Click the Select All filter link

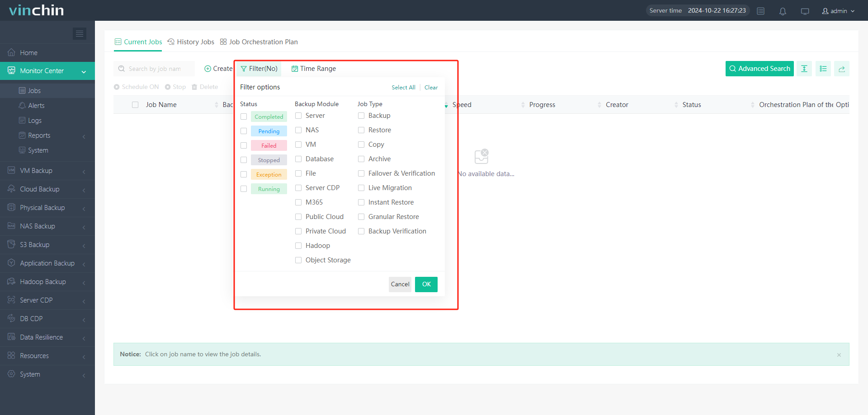click(403, 88)
